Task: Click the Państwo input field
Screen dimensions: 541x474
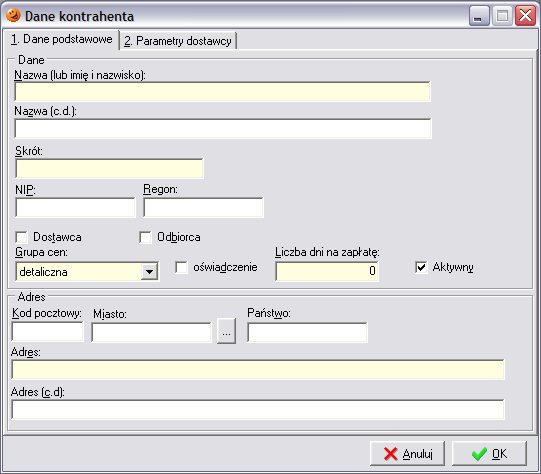Action: (x=307, y=333)
